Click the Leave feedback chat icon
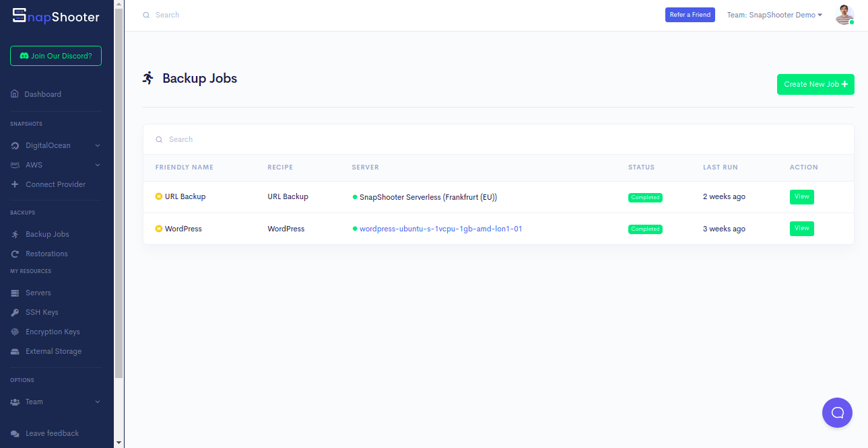The image size is (868, 448). pyautogui.click(x=15, y=434)
